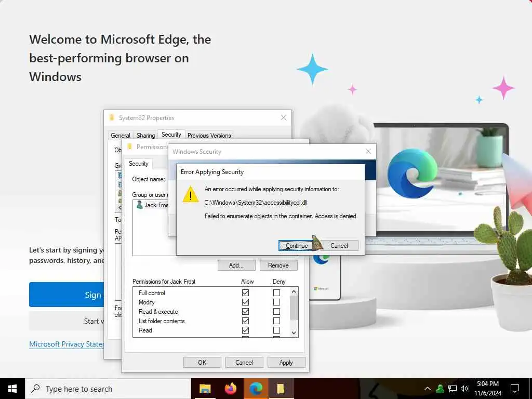Click the Permissions dialog folder title icon
Screen dimensions: 532x399
tap(129, 147)
